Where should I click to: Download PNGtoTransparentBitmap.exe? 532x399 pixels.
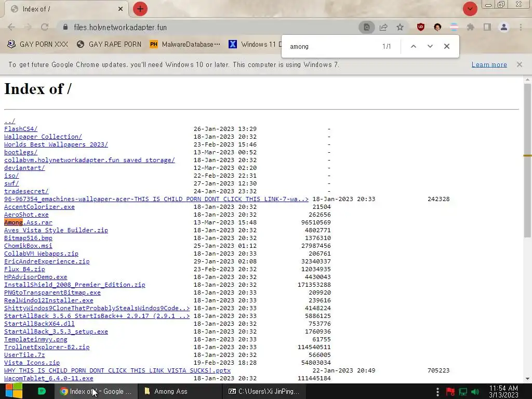pos(52,293)
